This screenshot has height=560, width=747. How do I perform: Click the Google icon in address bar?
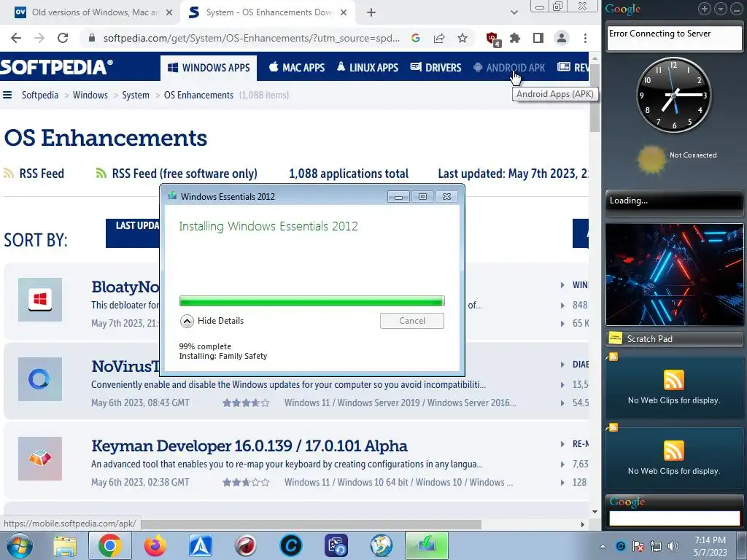click(415, 38)
